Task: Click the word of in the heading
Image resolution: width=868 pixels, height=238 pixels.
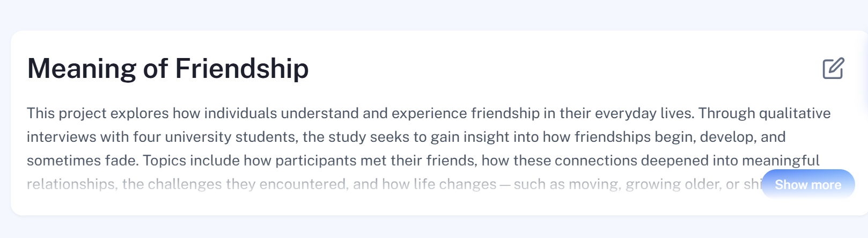Action: [156, 69]
